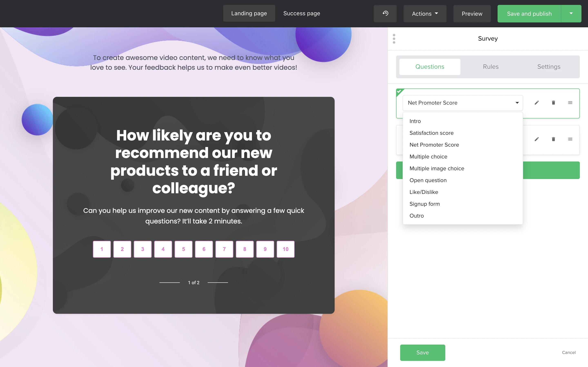Click the three-dot handle beside the Survey title

[394, 39]
